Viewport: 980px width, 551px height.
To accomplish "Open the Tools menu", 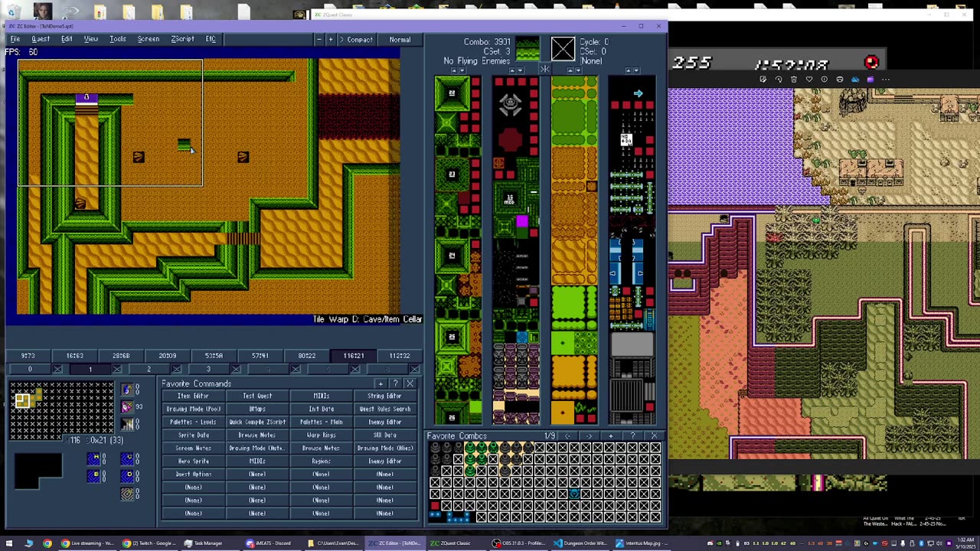I will point(117,39).
